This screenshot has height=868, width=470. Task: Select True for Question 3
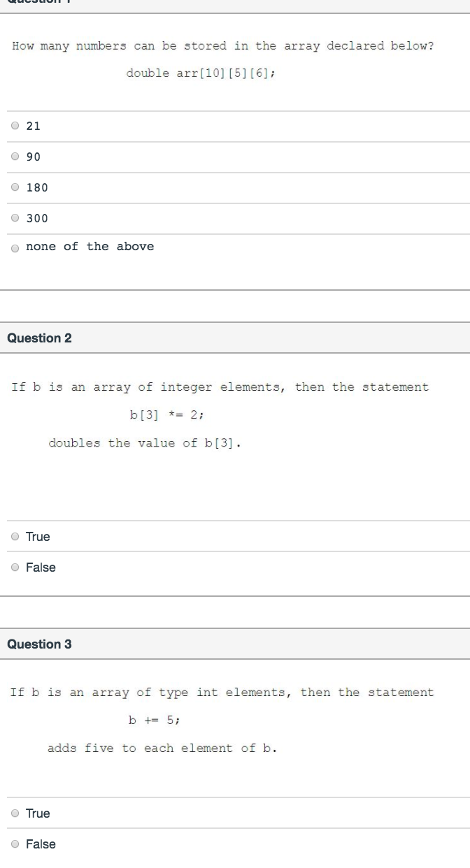pyautogui.click(x=15, y=814)
